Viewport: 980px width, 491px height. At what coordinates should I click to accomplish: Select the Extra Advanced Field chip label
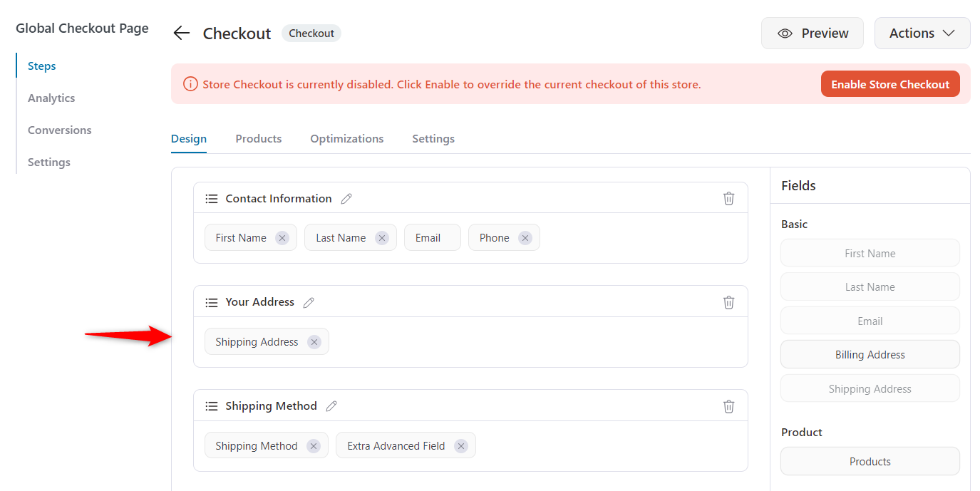[x=396, y=446]
